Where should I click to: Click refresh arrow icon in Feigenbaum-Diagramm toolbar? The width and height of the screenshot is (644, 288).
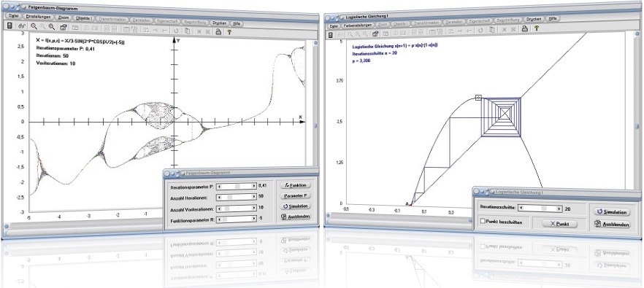point(176,31)
